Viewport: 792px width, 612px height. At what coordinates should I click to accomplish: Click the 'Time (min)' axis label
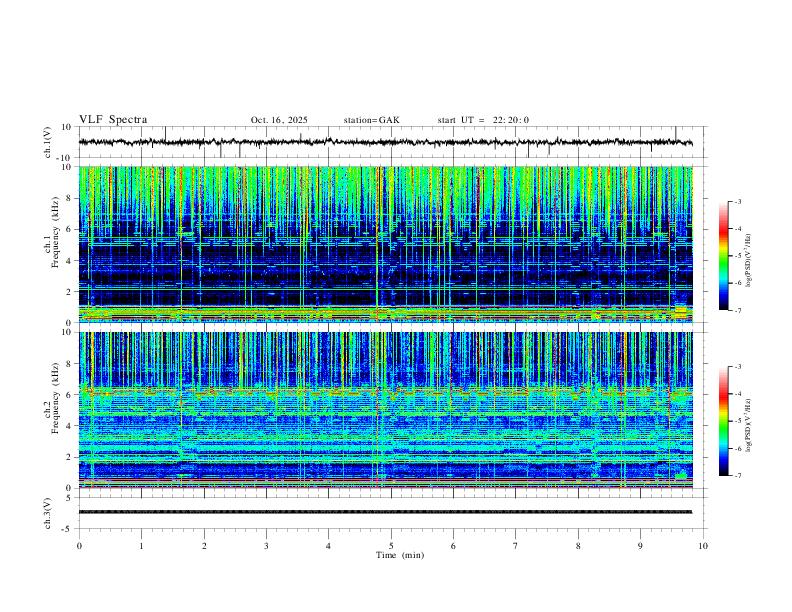click(400, 555)
